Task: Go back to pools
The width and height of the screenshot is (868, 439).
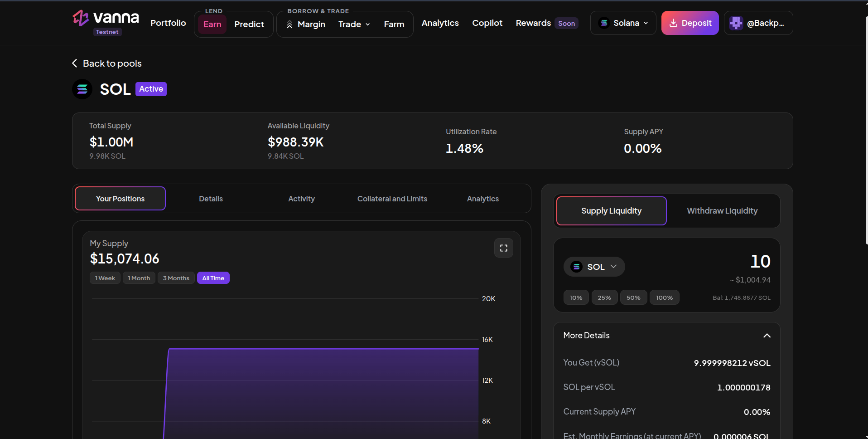Action: 107,63
